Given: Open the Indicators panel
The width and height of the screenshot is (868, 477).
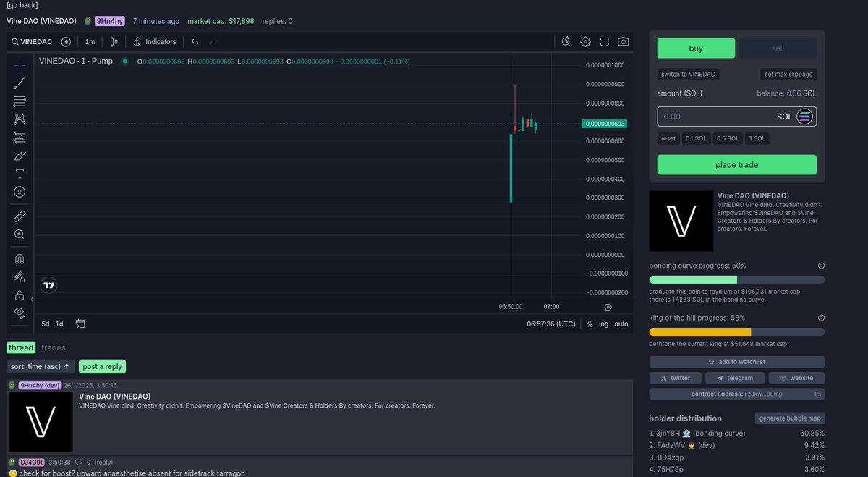Looking at the screenshot, I should click(155, 42).
